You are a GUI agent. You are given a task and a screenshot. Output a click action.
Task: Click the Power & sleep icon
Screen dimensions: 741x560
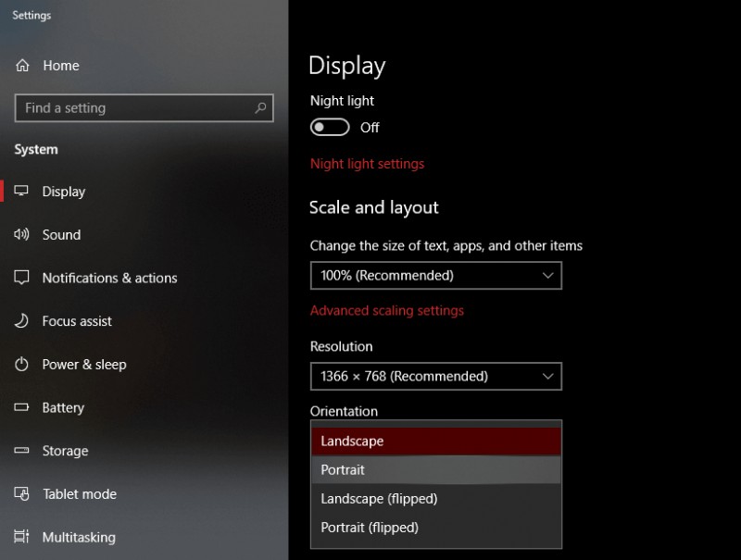pos(21,364)
